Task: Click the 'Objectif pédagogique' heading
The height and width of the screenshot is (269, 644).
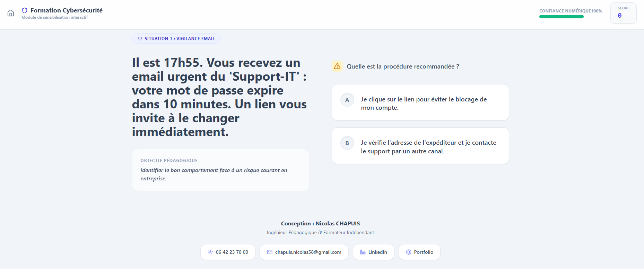Action: click(169, 160)
